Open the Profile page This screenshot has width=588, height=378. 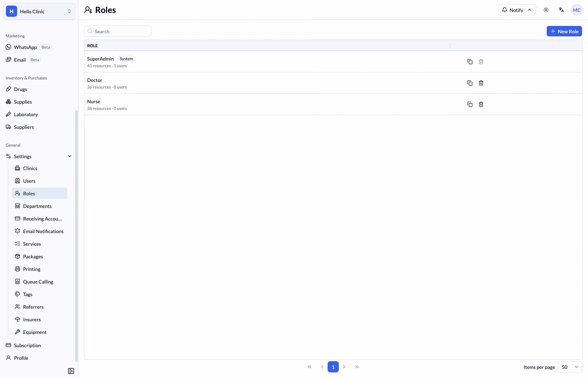click(x=38, y=358)
